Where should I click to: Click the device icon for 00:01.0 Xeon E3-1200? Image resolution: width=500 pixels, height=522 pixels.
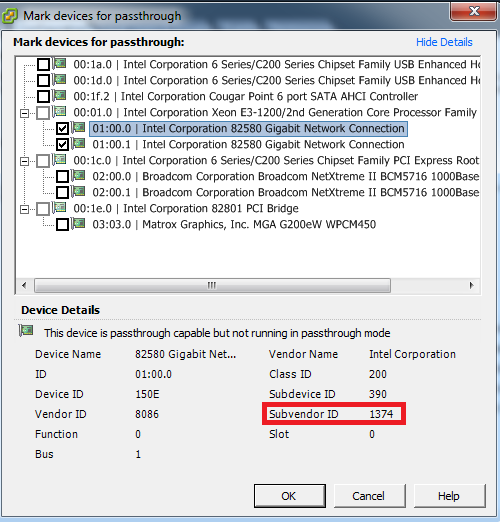60,111
